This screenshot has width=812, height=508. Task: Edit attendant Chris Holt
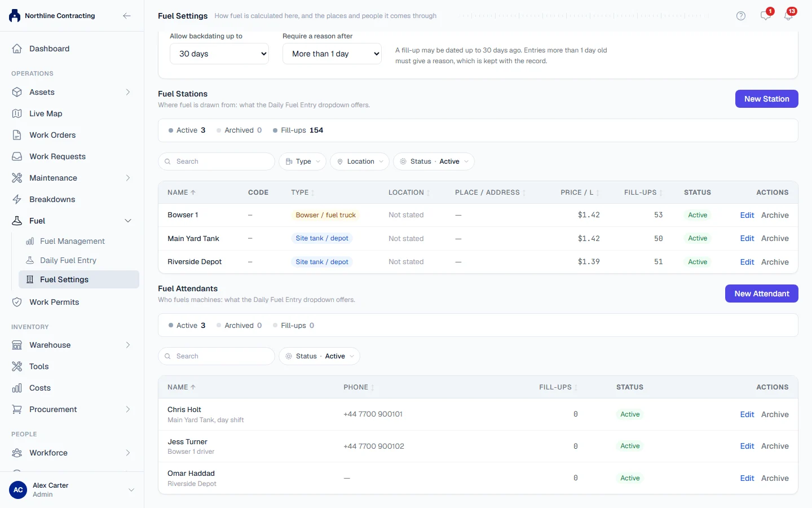(x=747, y=414)
